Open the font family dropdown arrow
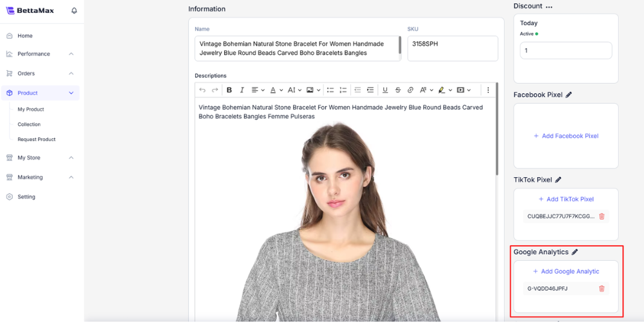The width and height of the screenshot is (644, 322). point(431,90)
